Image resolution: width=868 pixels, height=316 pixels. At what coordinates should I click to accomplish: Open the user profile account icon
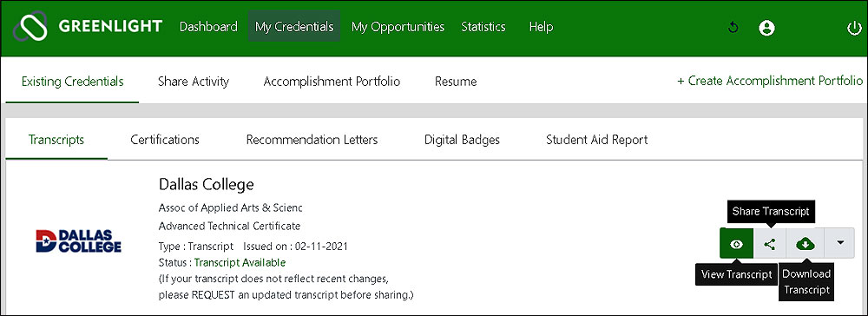(766, 28)
